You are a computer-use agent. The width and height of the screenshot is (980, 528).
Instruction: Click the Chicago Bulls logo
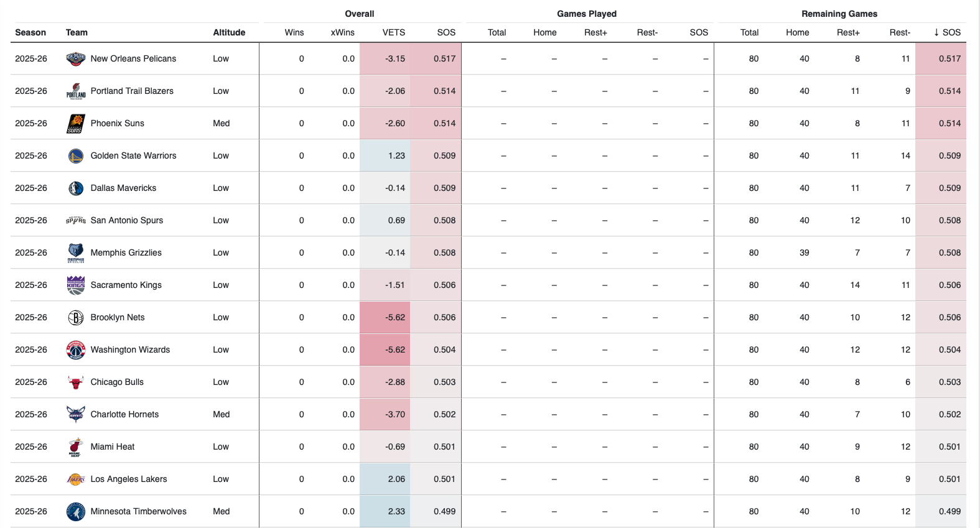(76, 382)
